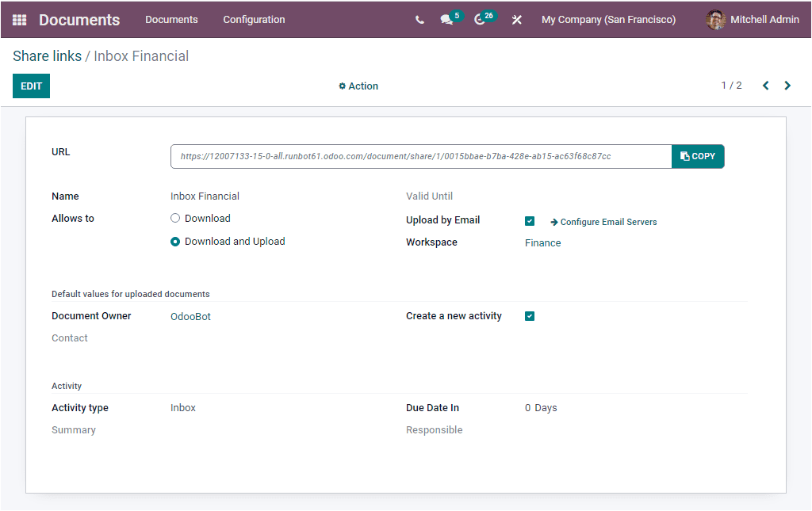Viewport: 812px width, 511px height.
Task: Disable the Upload by Email checkbox
Action: (529, 221)
